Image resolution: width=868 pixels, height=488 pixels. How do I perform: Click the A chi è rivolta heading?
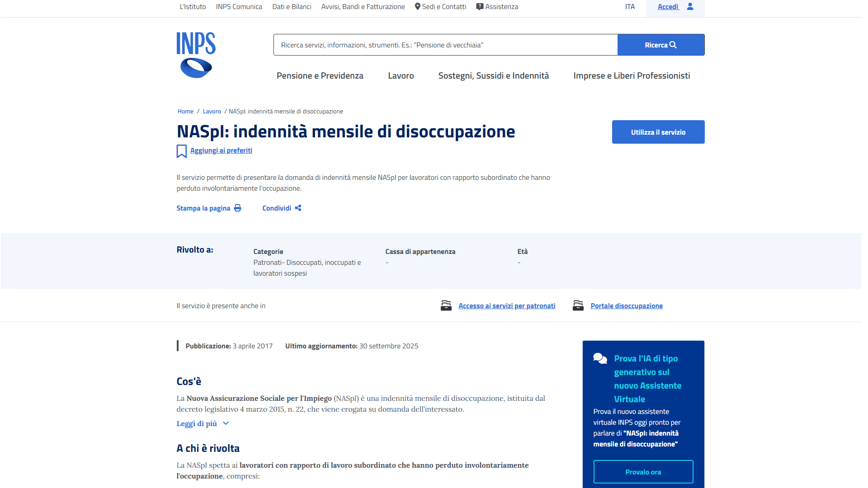point(208,448)
